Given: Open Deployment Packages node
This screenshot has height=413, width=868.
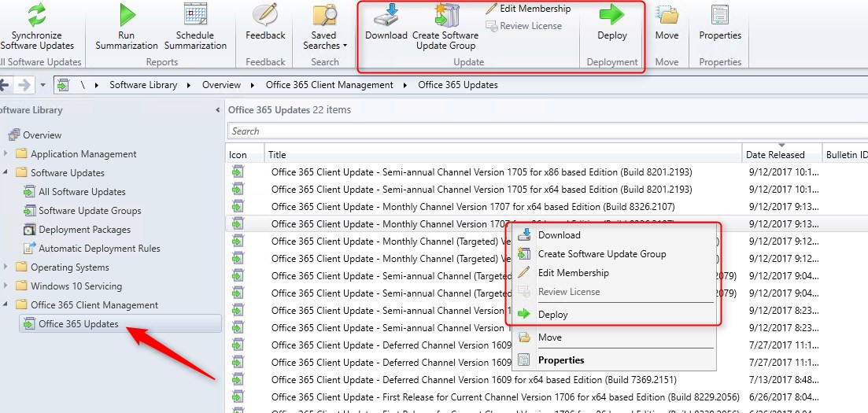Looking at the screenshot, I should (85, 229).
